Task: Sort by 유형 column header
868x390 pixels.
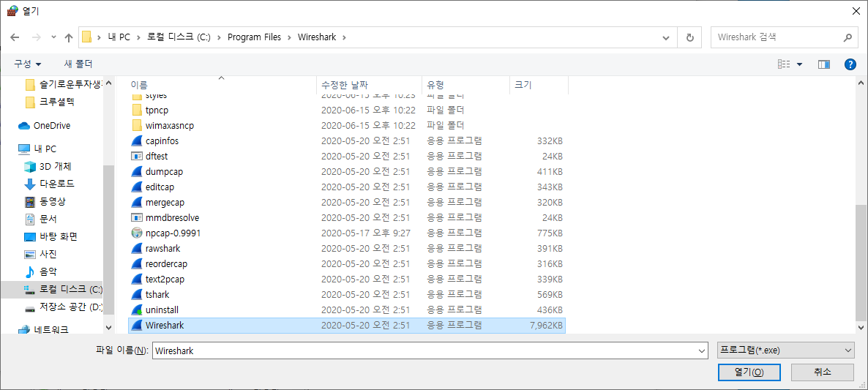Action: coord(465,85)
